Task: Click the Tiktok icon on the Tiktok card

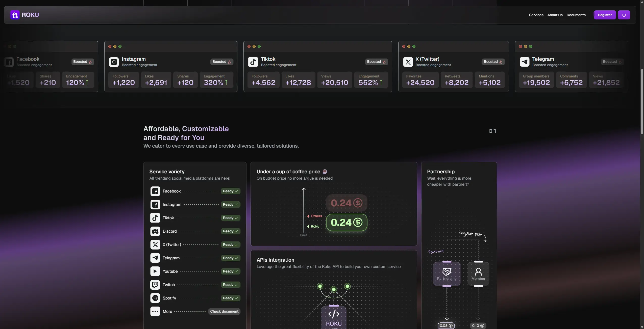Action: point(253,62)
